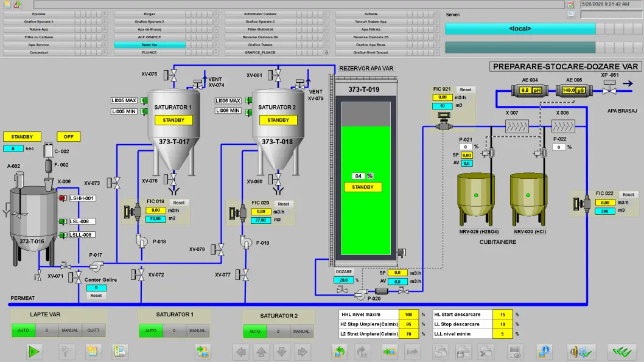This screenshot has width=644, height=362.
Task: Click the left arrow navigation icon
Action: 241,352
